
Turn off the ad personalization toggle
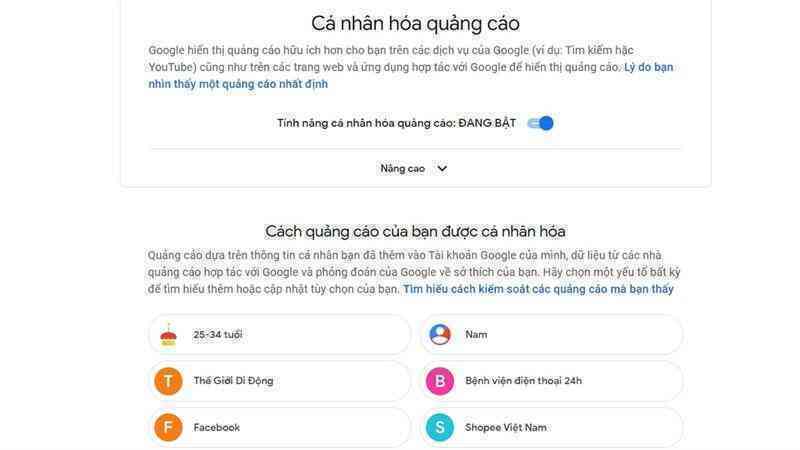tap(541, 123)
